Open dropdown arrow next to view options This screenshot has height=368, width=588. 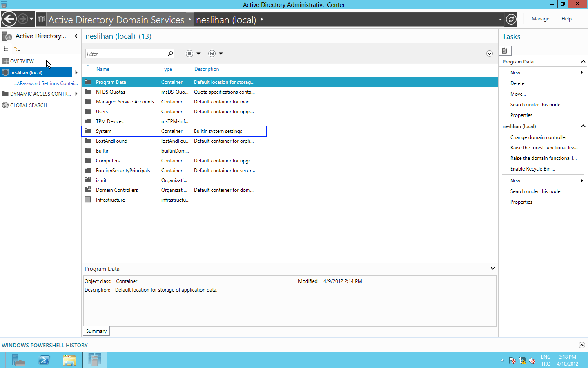click(198, 54)
